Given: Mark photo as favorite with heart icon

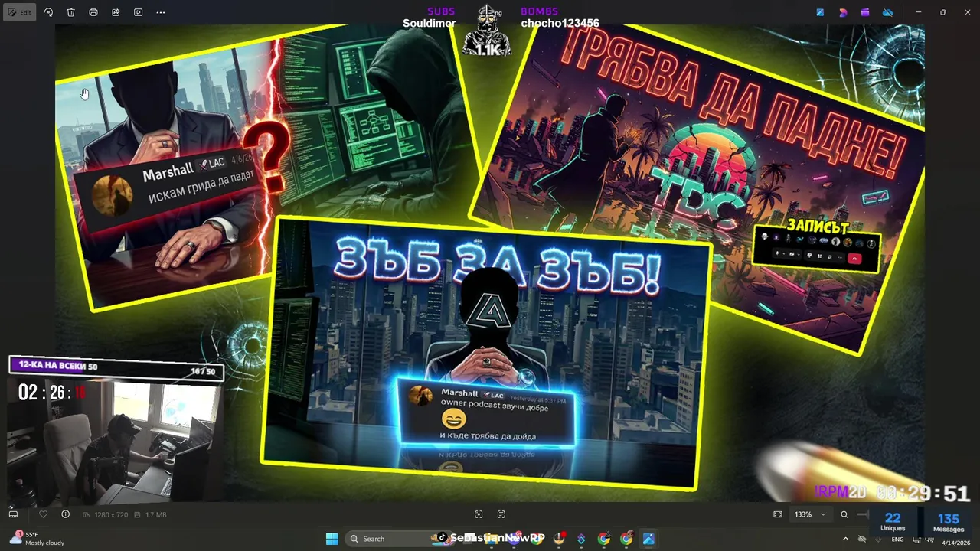Looking at the screenshot, I should (x=43, y=514).
